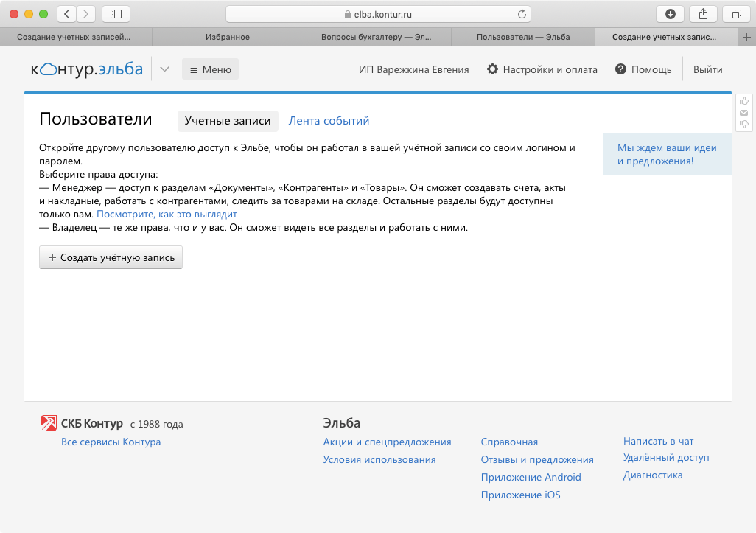Open Условия использования link
The image size is (756, 533).
379,460
